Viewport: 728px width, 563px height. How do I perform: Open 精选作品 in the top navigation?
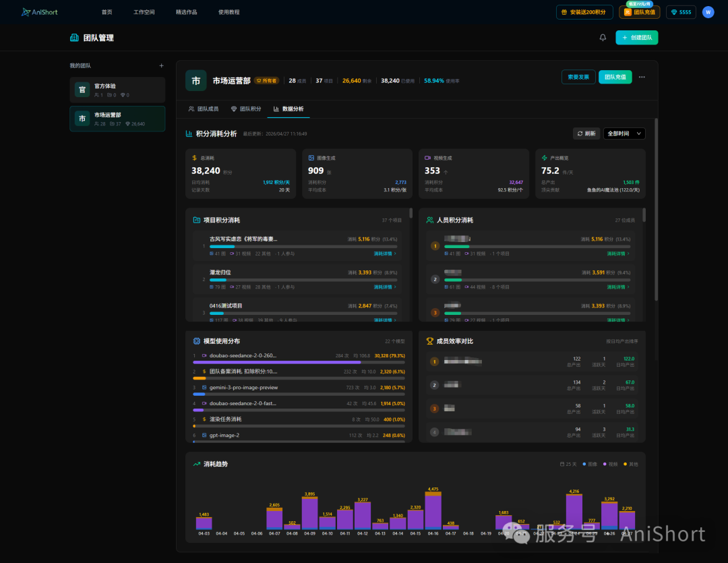(x=186, y=12)
